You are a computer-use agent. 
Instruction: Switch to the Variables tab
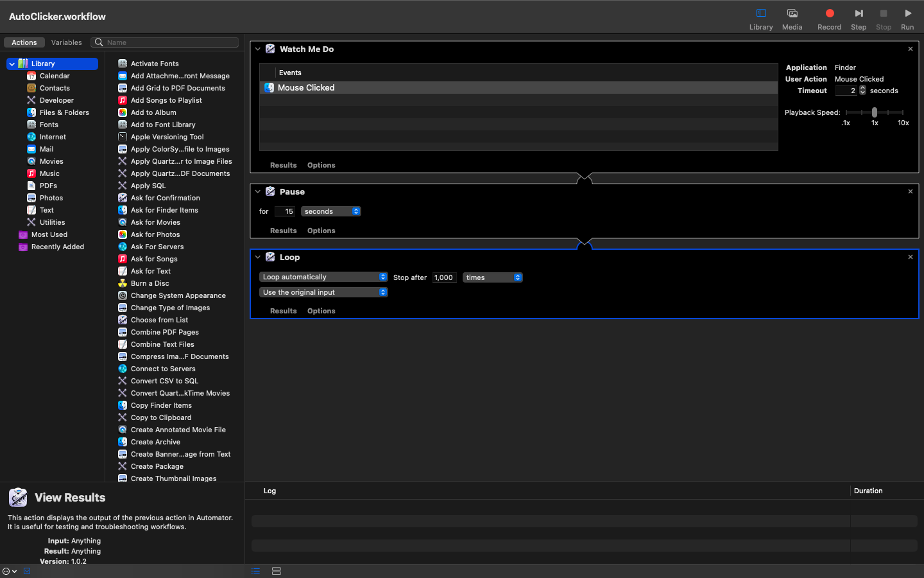point(66,42)
